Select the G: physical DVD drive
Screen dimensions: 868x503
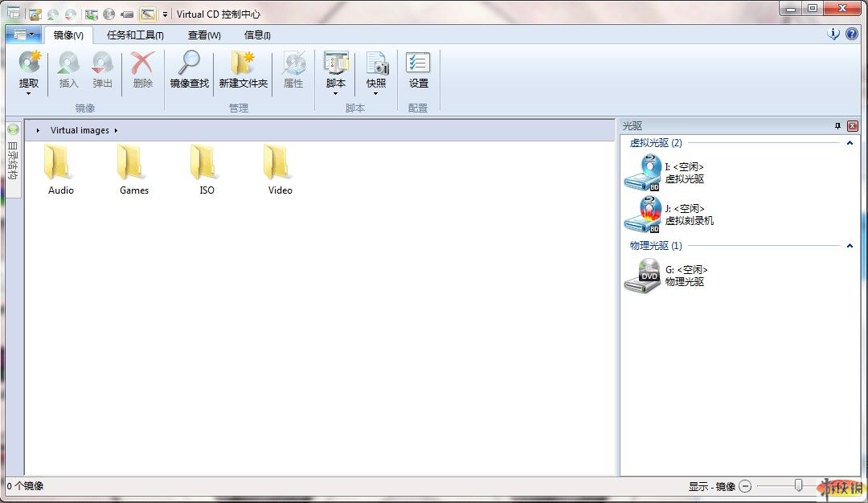pos(642,276)
